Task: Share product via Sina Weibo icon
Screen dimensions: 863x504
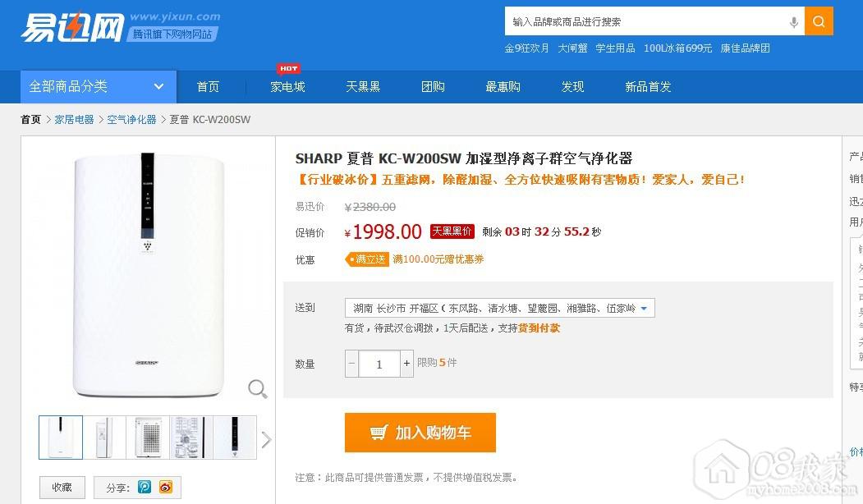Action: point(166,487)
